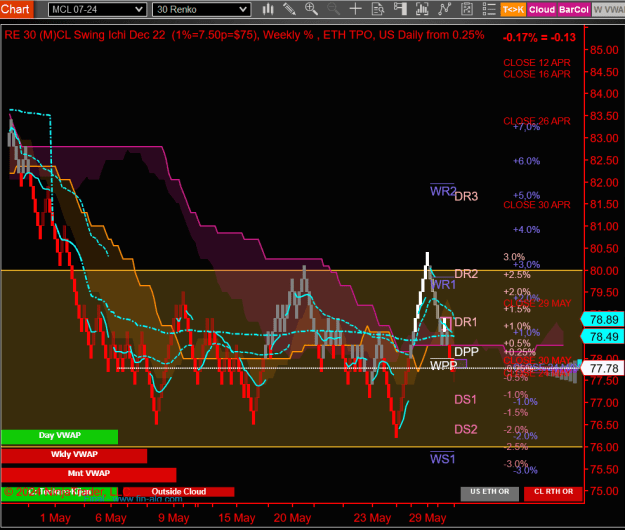Click the Outside Cloud red bar
This screenshot has height=530, width=625.
179,492
